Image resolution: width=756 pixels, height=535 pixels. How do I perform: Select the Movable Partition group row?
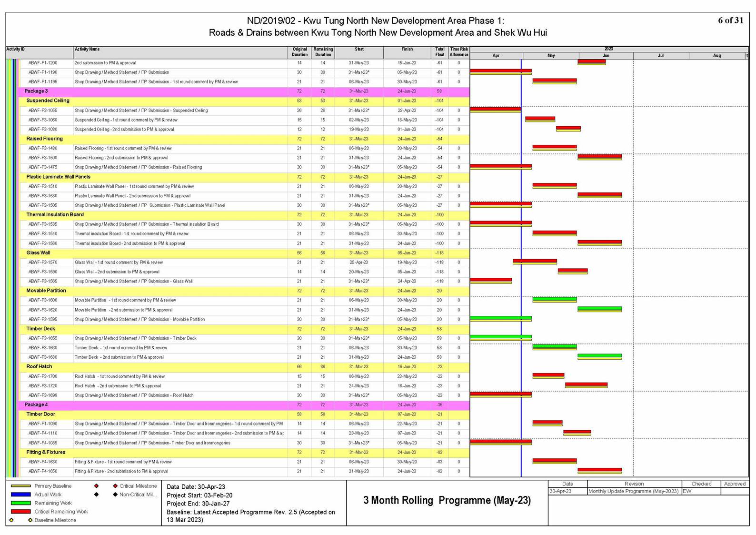(245, 291)
